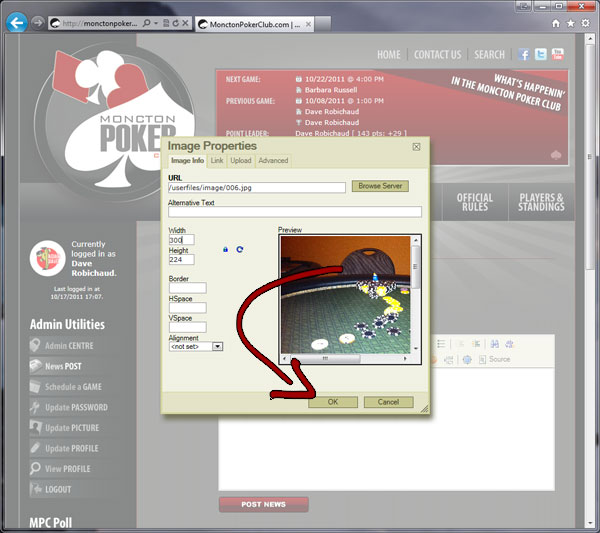The image size is (600, 533).
Task: Toggle the lock ratio padlock icon
Action: coord(225,249)
